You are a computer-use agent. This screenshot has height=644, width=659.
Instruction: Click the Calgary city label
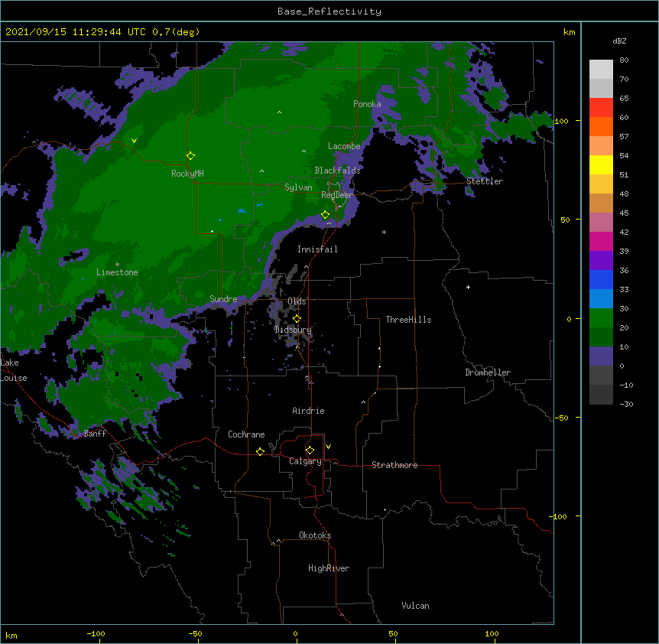pyautogui.click(x=305, y=461)
